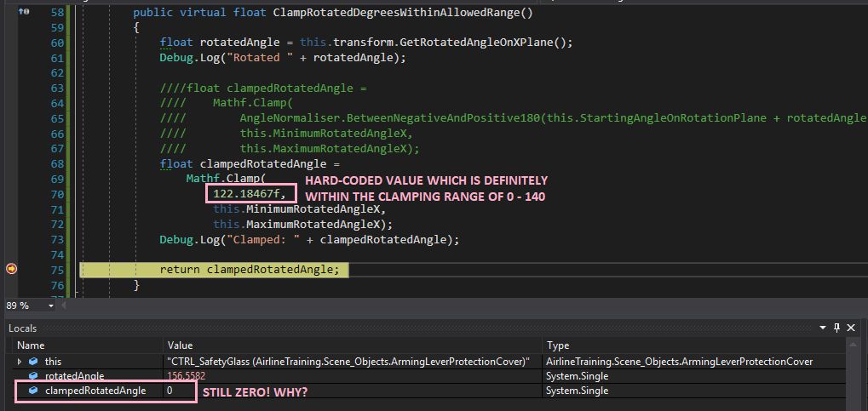Click Mathf.Clamp call on line 69
The image size is (868, 411).
click(226, 179)
